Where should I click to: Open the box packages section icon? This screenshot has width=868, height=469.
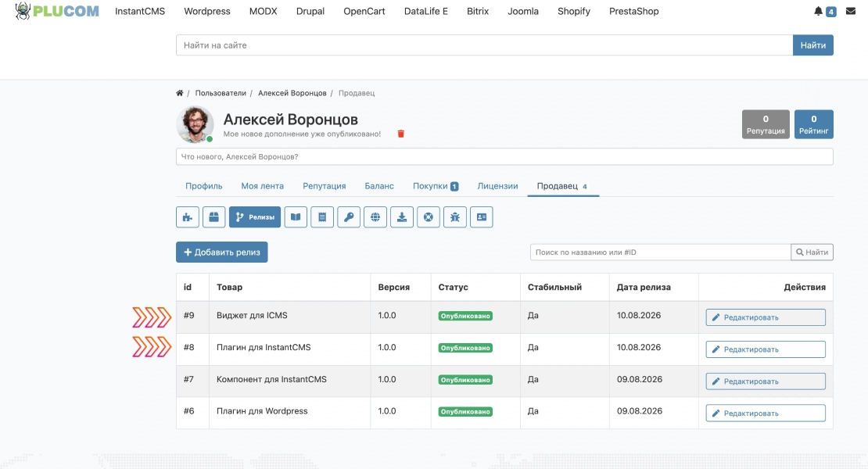(x=213, y=217)
